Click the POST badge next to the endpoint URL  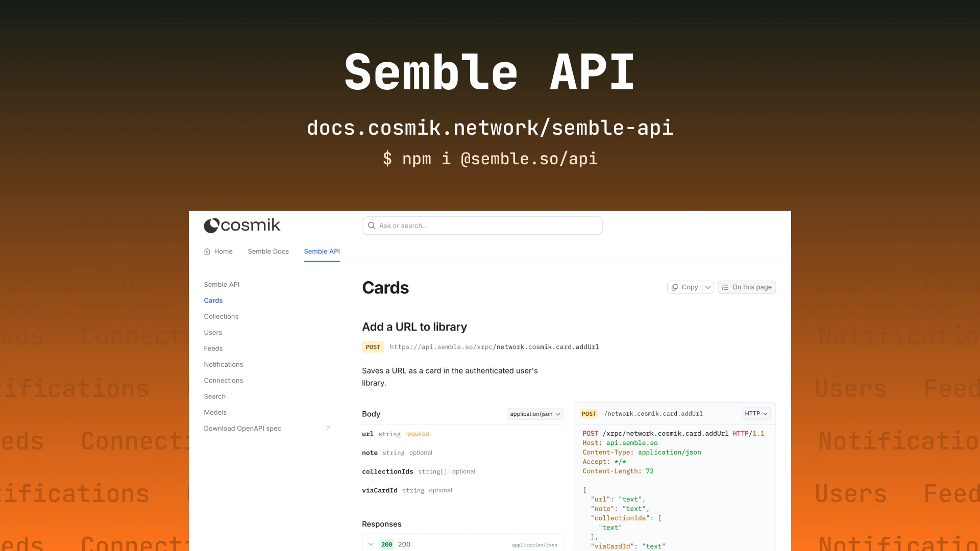pyautogui.click(x=373, y=347)
